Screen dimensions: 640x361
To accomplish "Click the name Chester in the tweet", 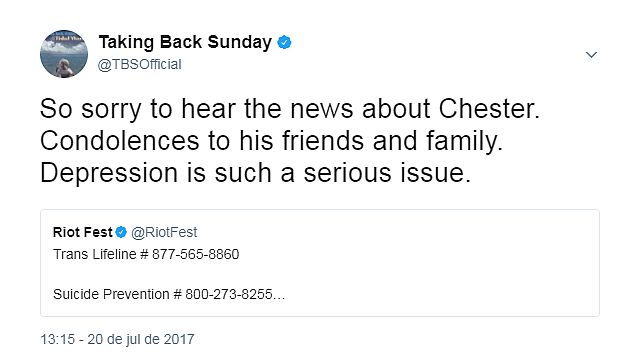I will point(489,109).
